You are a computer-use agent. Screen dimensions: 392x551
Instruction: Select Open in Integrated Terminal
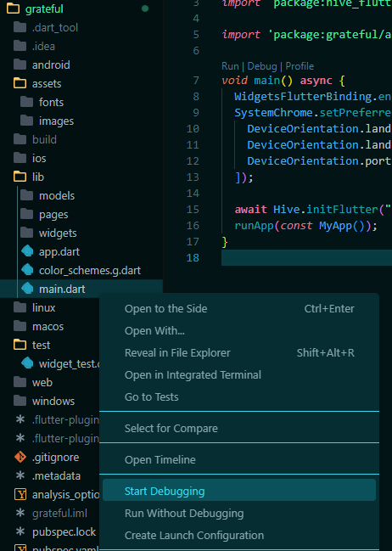(x=239, y=374)
